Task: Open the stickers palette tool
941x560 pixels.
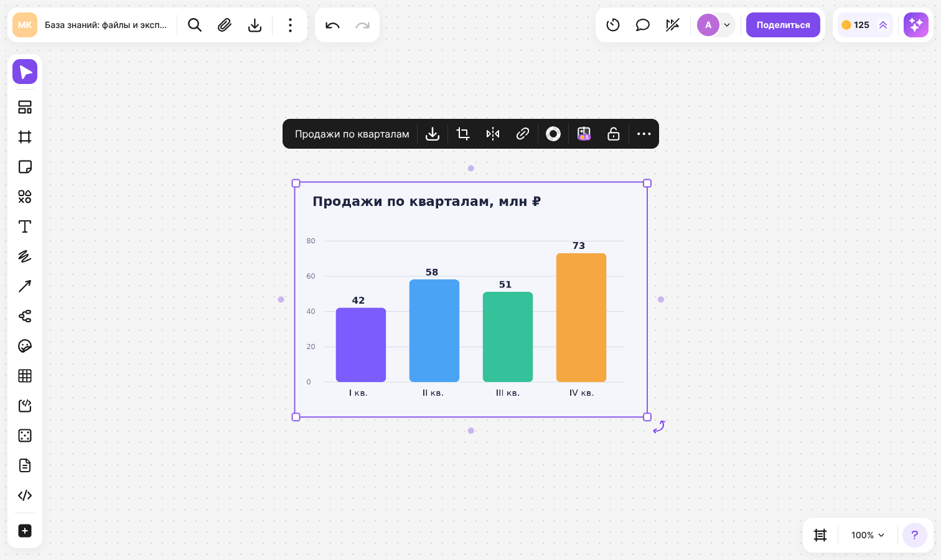Action: point(25,346)
